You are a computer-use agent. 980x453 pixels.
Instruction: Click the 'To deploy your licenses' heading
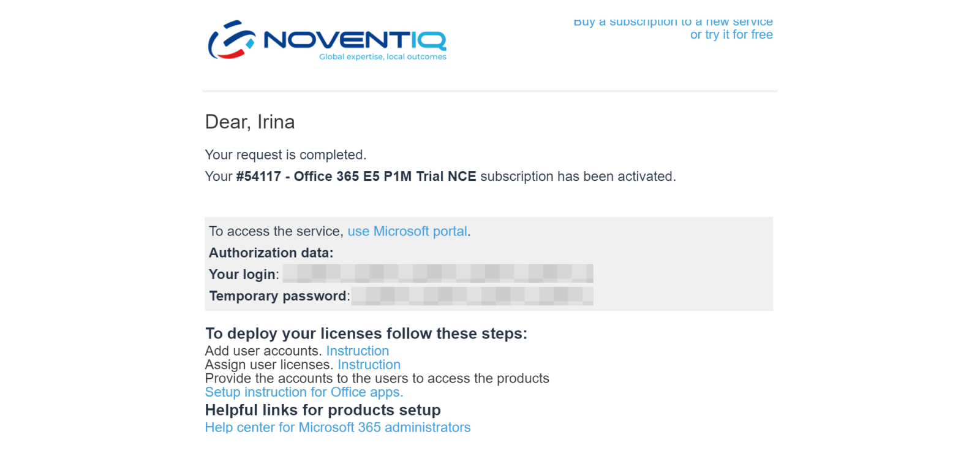(x=366, y=333)
